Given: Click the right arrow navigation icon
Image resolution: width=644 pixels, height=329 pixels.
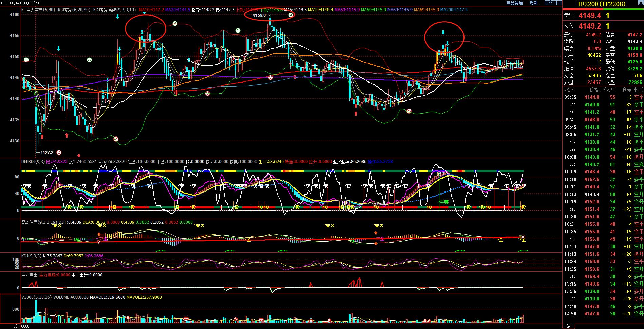Looking at the screenshot, I should [553, 3].
